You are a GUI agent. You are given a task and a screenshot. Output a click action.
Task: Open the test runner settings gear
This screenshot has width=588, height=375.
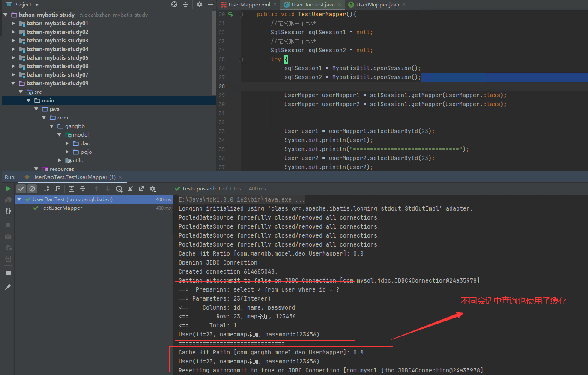[x=152, y=189]
